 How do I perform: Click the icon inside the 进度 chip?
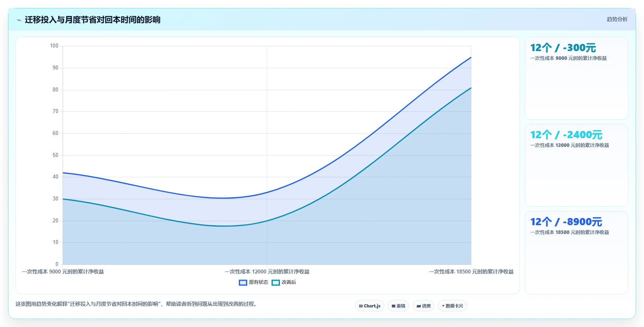419,306
